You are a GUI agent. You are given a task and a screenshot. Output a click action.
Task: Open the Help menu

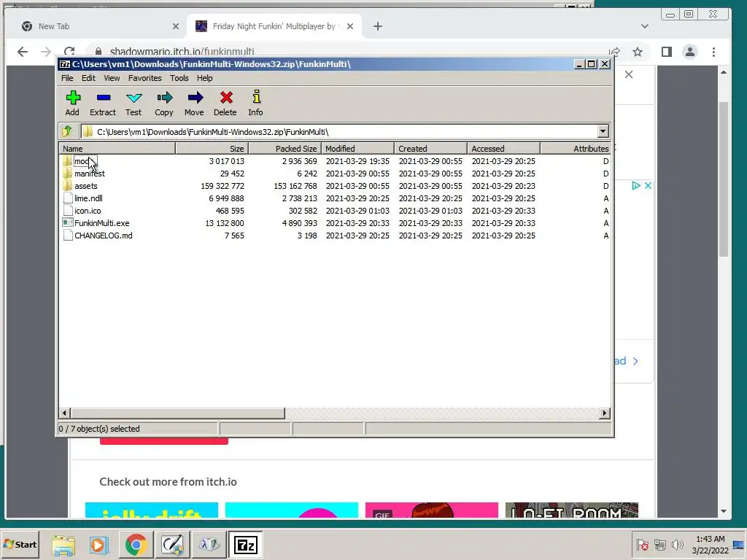205,78
